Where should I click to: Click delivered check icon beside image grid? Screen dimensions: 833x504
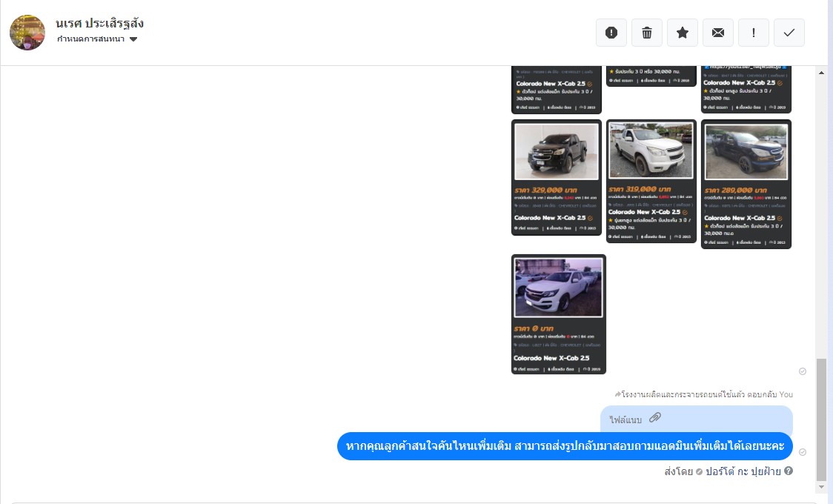802,371
